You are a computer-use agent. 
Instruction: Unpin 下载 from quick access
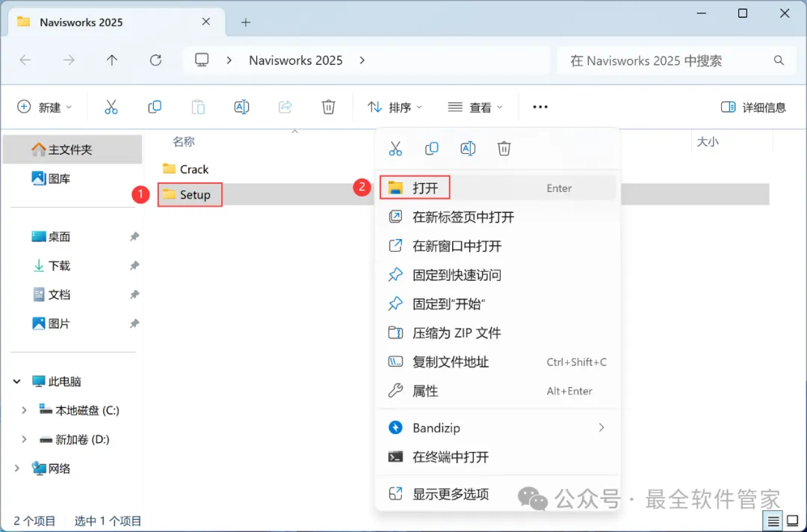click(x=134, y=265)
